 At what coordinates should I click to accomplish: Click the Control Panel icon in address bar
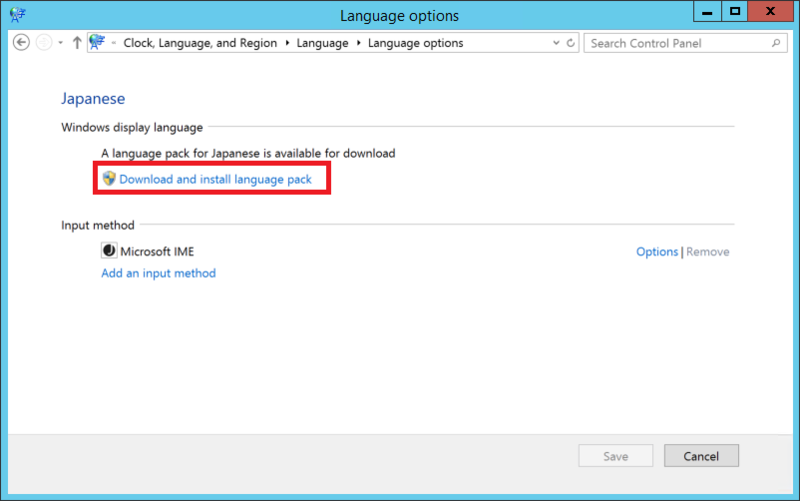[97, 42]
